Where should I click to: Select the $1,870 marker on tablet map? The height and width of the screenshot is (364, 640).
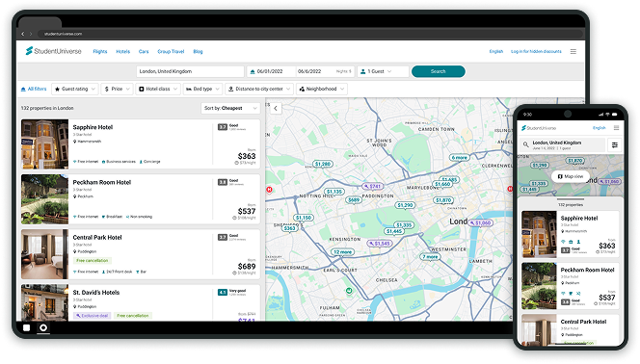coord(443,200)
